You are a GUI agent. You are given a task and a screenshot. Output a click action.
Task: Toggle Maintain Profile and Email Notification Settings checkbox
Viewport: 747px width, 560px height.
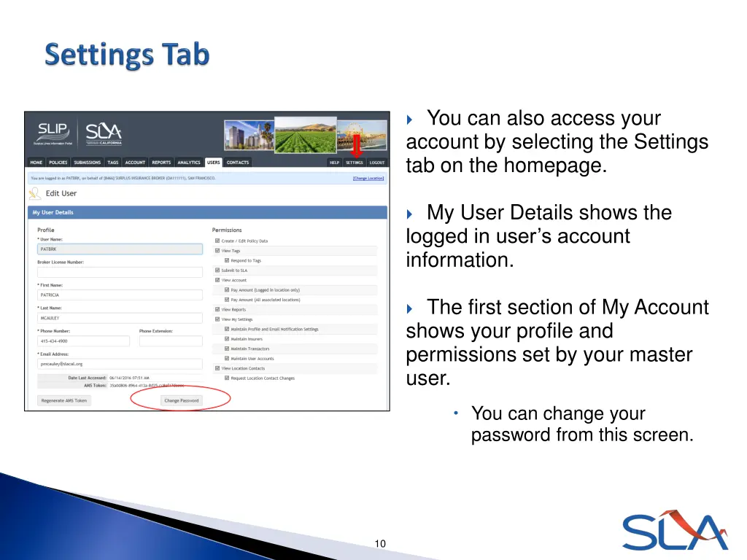tap(227, 329)
